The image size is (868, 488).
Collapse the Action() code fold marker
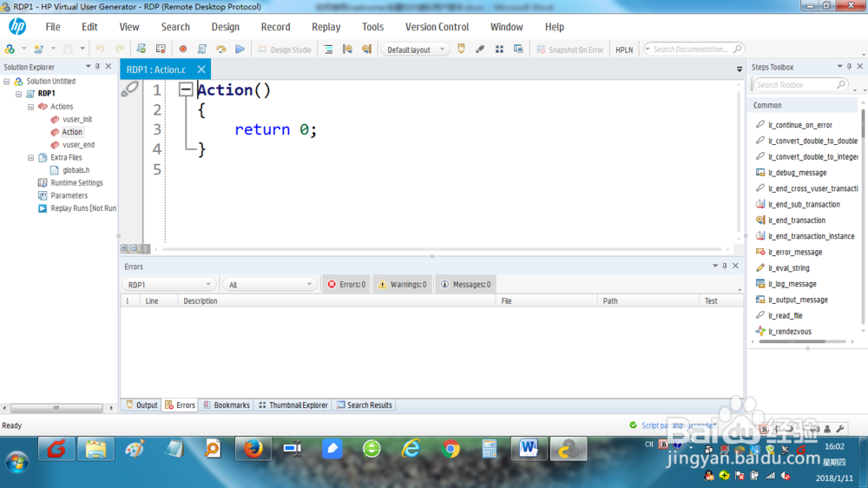(x=186, y=89)
